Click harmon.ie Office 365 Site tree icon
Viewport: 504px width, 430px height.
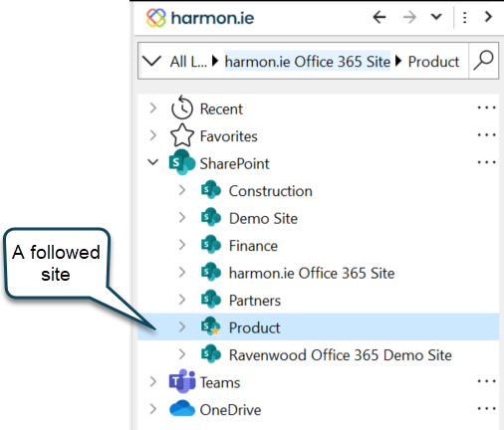211,272
